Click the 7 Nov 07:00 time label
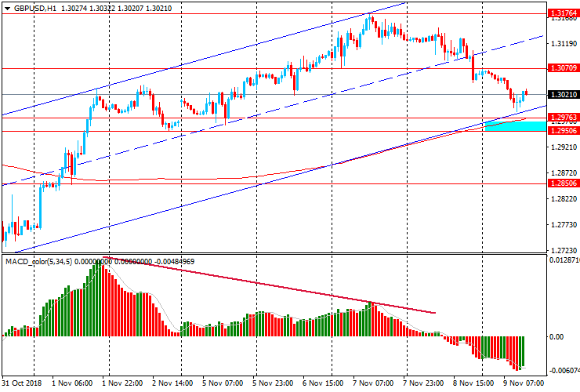This screenshot has height=392, width=580. click(x=372, y=383)
